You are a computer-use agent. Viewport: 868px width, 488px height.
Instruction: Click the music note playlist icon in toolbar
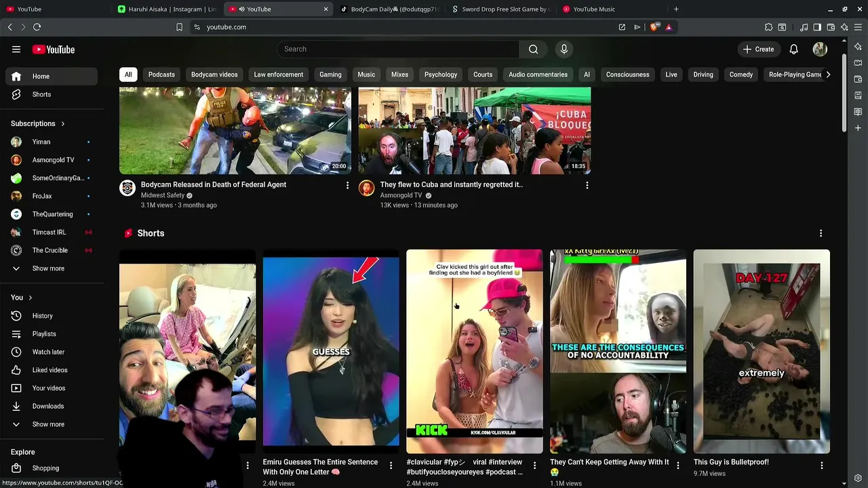click(804, 27)
